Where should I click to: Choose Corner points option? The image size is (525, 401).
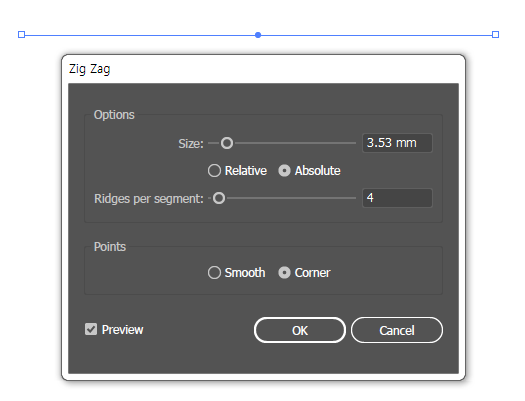pyautogui.click(x=284, y=273)
